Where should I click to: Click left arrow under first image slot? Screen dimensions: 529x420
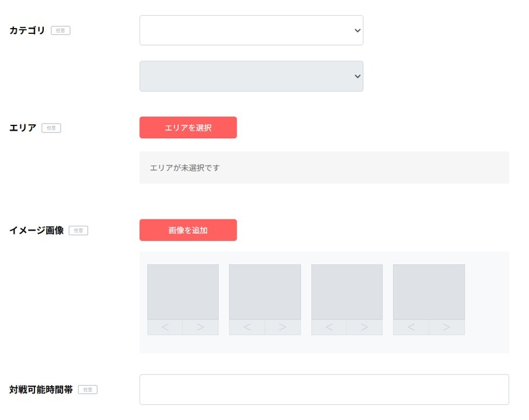[x=165, y=327]
